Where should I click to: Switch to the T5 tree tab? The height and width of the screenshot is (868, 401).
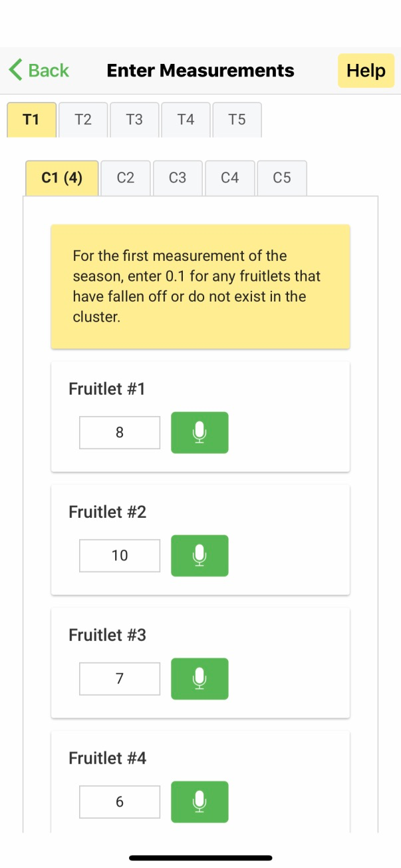click(237, 120)
